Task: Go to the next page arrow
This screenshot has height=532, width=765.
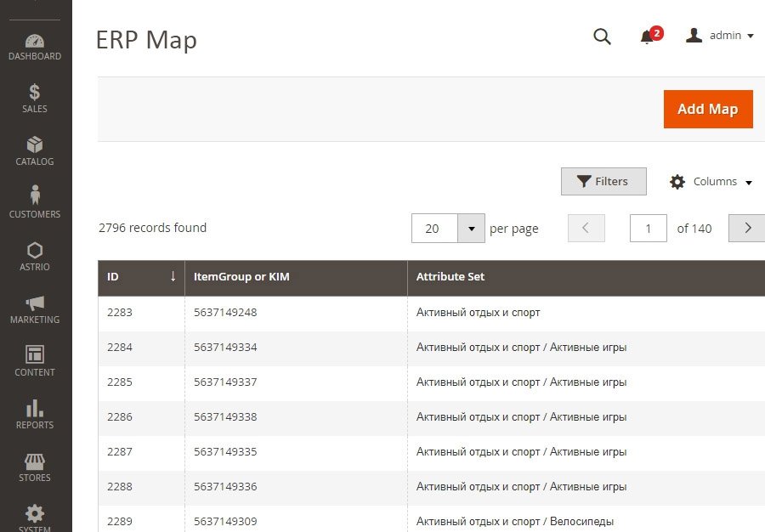Action: coord(747,228)
